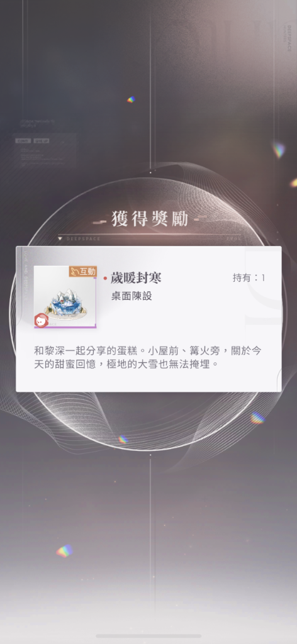Tap the rainbow sparkle below the reward card

[123, 439]
